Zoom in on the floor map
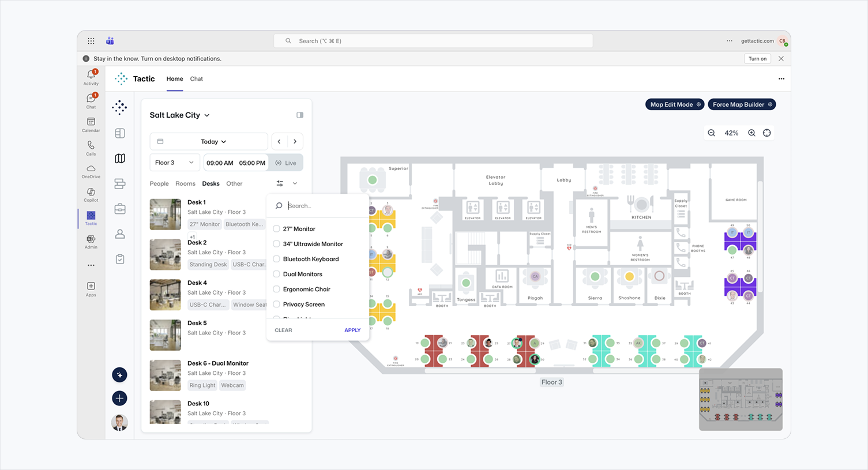Viewport: 868px width, 470px height. pyautogui.click(x=751, y=133)
